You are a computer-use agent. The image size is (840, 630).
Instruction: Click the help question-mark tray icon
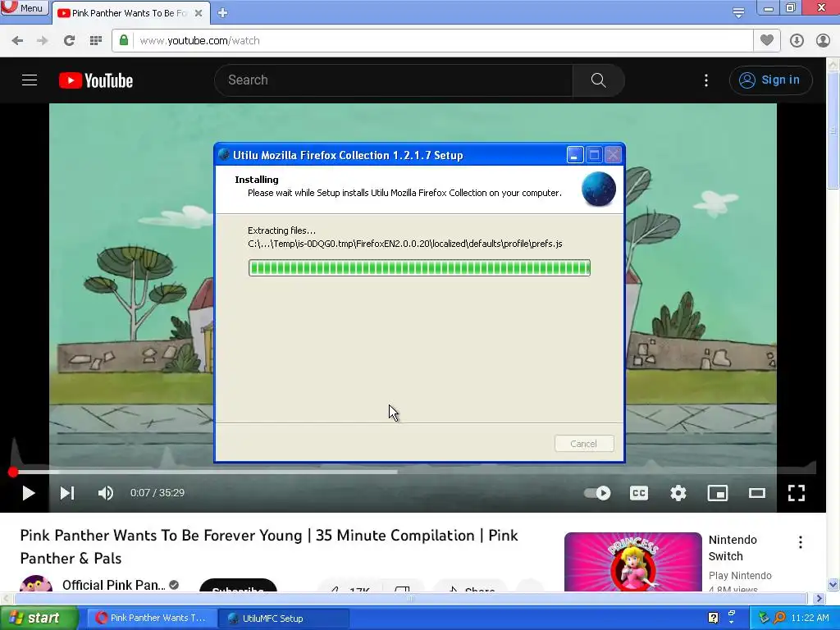pyautogui.click(x=713, y=618)
